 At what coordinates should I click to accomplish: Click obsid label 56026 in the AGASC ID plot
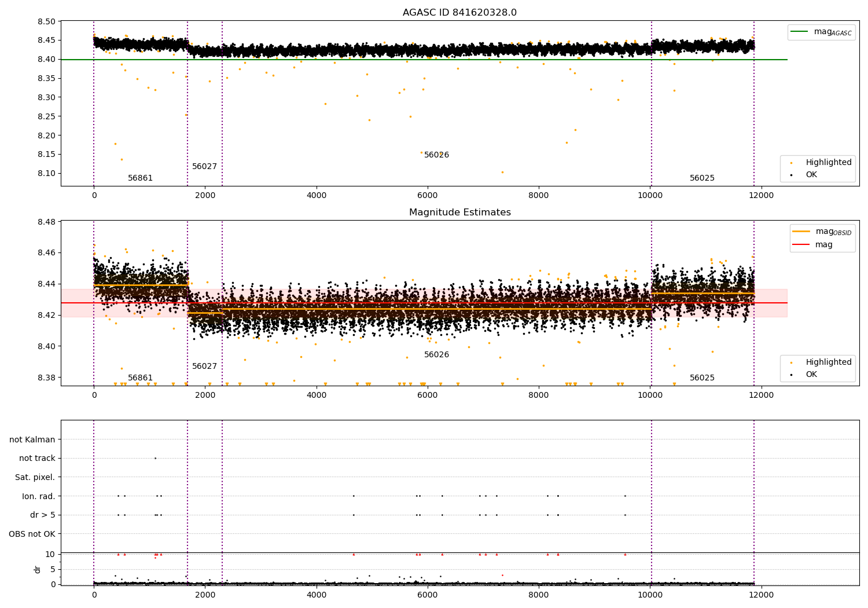coord(437,155)
